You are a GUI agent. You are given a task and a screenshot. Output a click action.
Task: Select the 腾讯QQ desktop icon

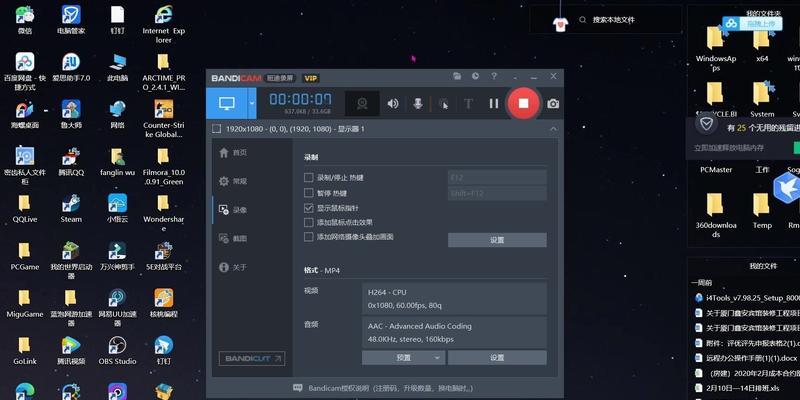(x=71, y=162)
